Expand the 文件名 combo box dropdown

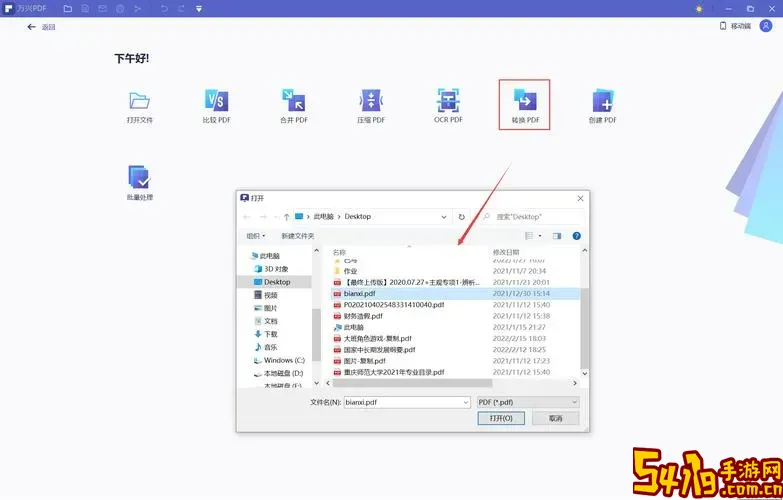pos(465,403)
